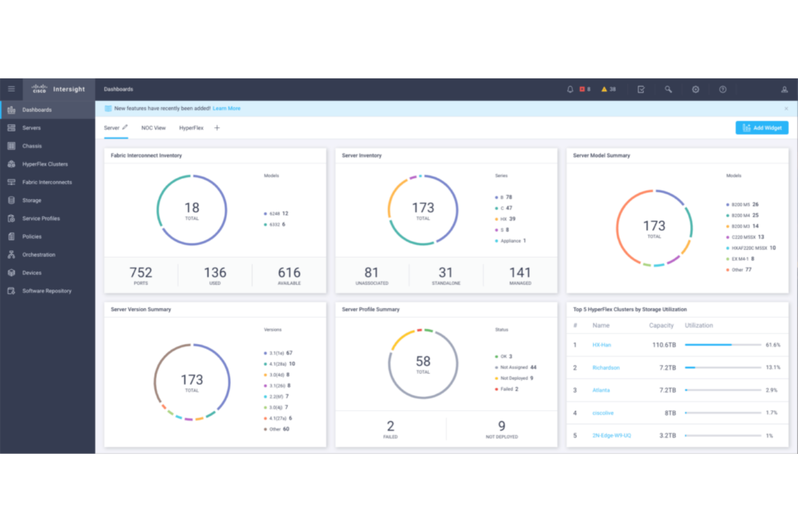Open the Service Profiles section
Image resolution: width=798 pixels, height=532 pixels.
coord(40,218)
